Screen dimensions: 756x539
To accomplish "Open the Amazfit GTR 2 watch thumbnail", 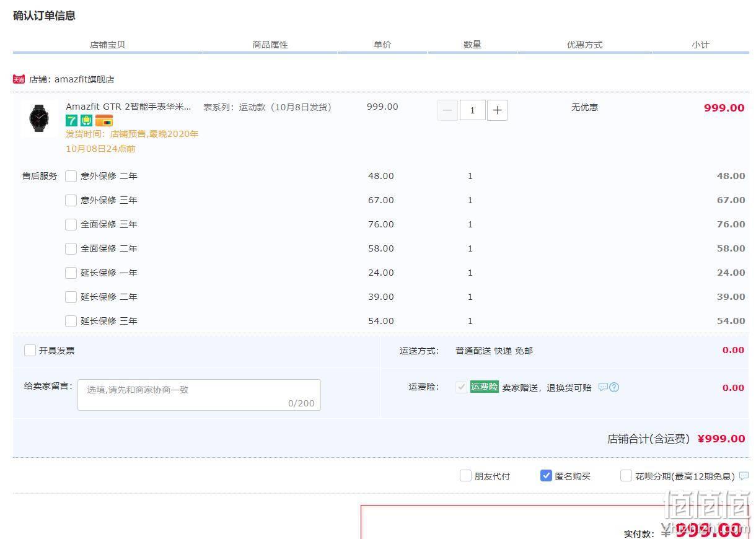I will pyautogui.click(x=38, y=118).
